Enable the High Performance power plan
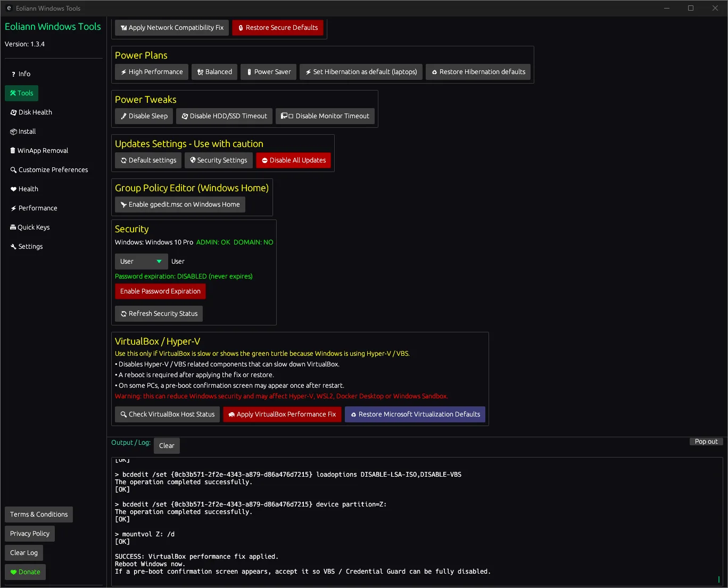Screen dimensions: 728x588 click(x=151, y=71)
